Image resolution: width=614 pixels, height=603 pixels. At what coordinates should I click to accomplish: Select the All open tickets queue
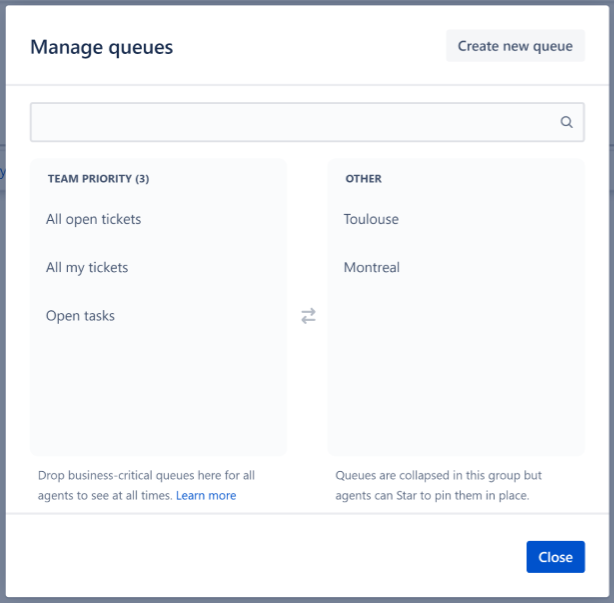[94, 219]
